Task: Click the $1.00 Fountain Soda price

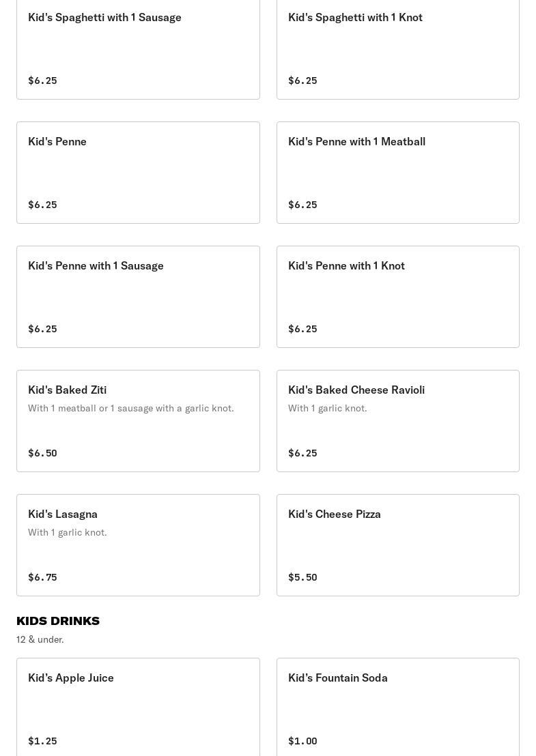Action: (x=302, y=741)
